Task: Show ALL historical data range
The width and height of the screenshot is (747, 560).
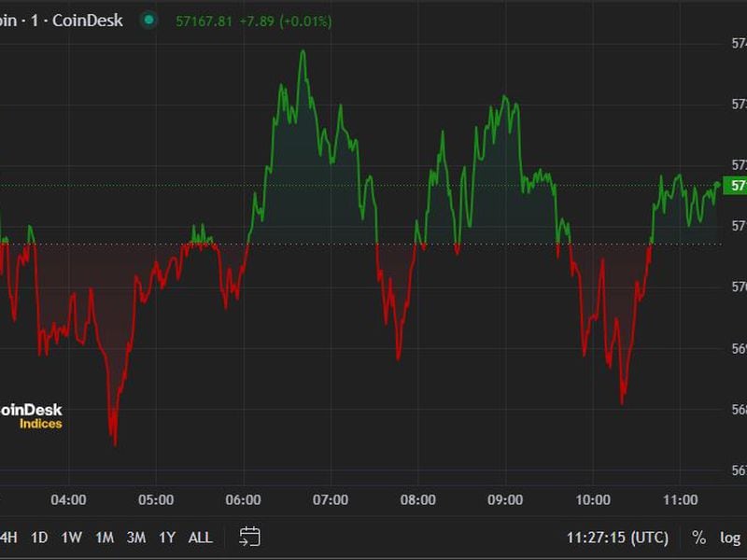Action: [200, 538]
